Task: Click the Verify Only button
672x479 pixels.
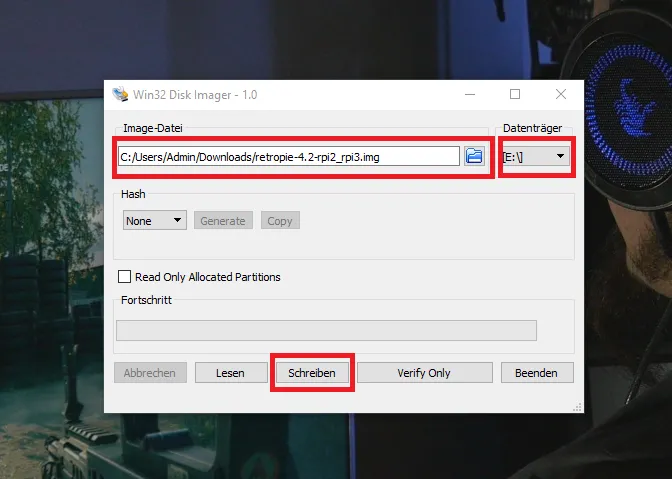Action: click(424, 373)
